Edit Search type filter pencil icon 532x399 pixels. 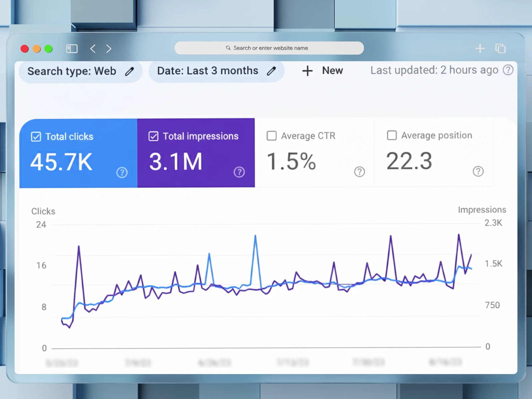tap(130, 71)
